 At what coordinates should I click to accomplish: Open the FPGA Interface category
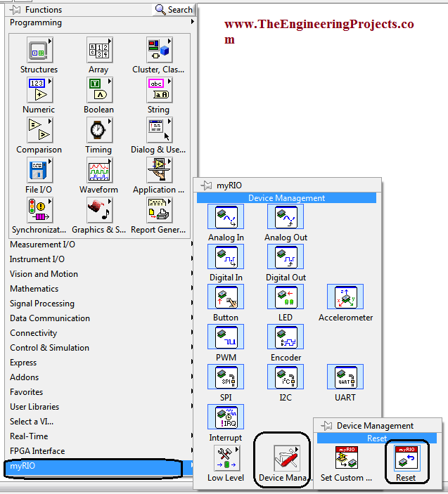coord(101,451)
